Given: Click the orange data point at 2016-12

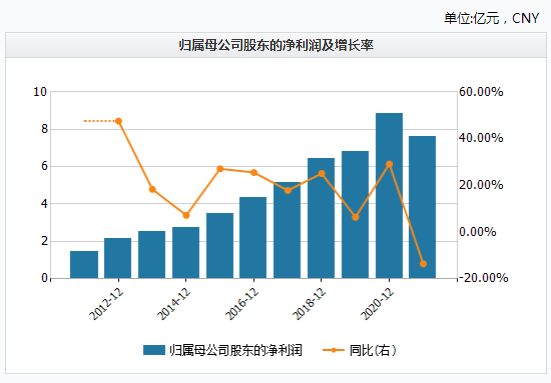Looking at the screenshot, I should coord(254,173).
